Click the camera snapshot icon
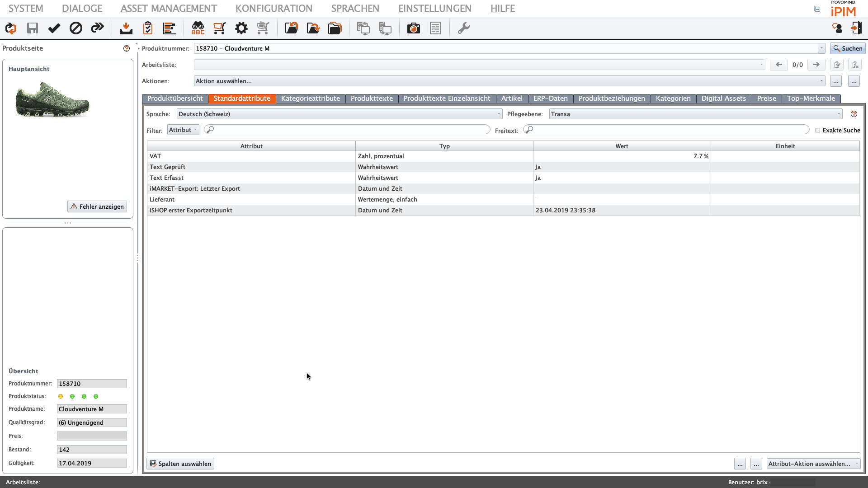The width and height of the screenshot is (868, 488). click(413, 28)
